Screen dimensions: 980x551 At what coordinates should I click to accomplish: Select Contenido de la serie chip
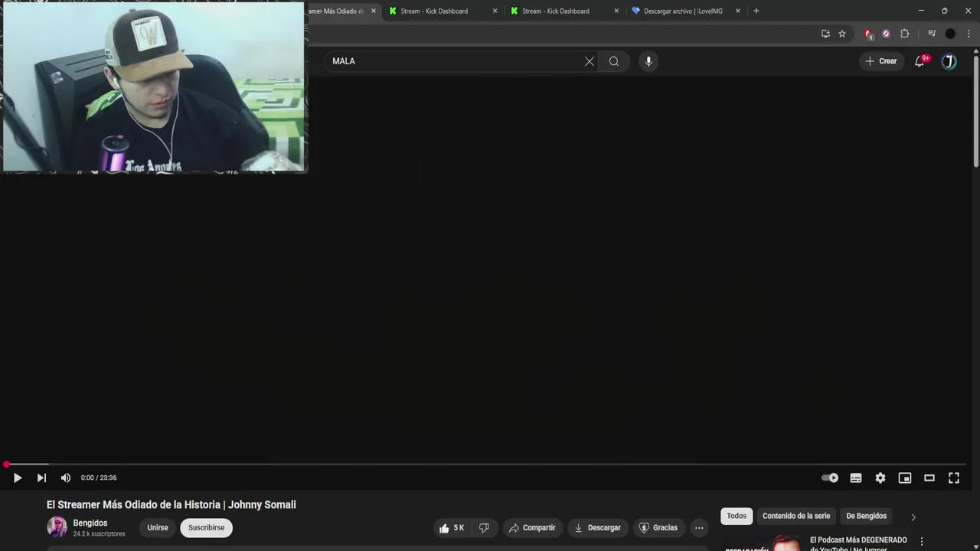coord(796,516)
